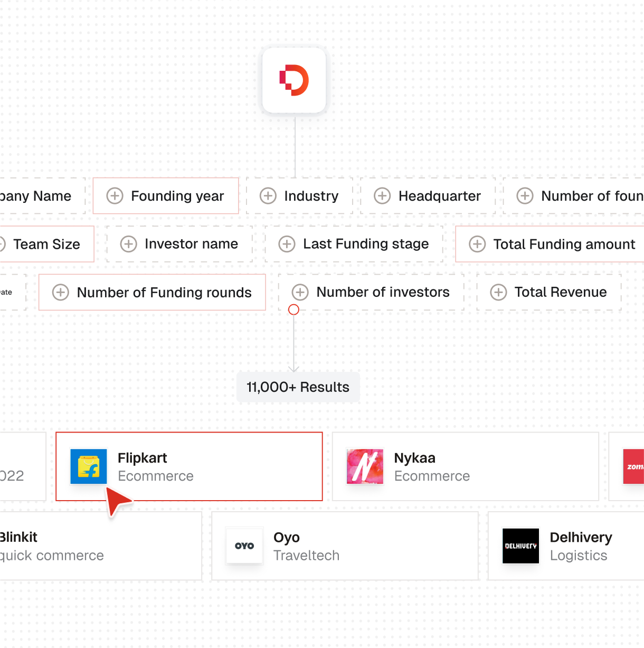Click the Nykaa logo icon
The width and height of the screenshot is (644, 648).
[365, 467]
